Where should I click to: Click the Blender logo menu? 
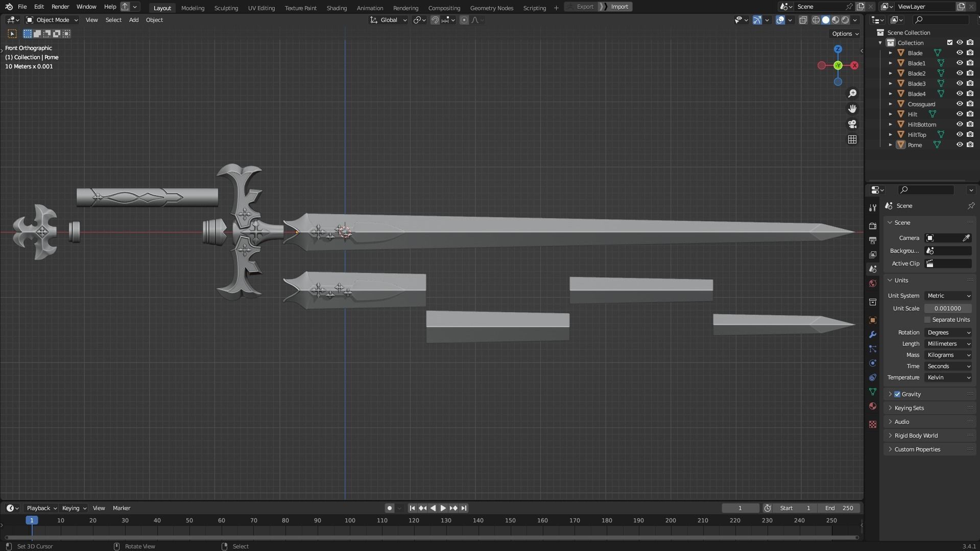tap(9, 7)
